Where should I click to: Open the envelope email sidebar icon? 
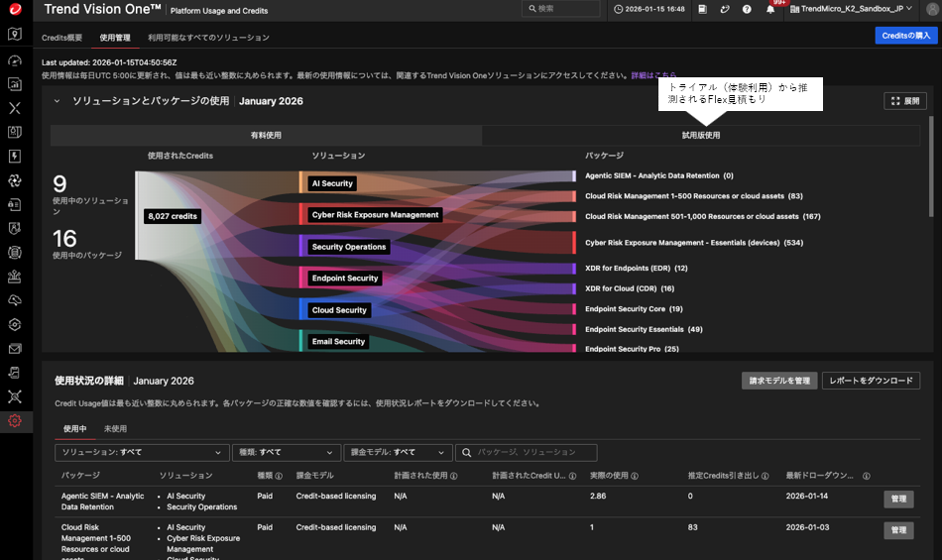coord(15,349)
